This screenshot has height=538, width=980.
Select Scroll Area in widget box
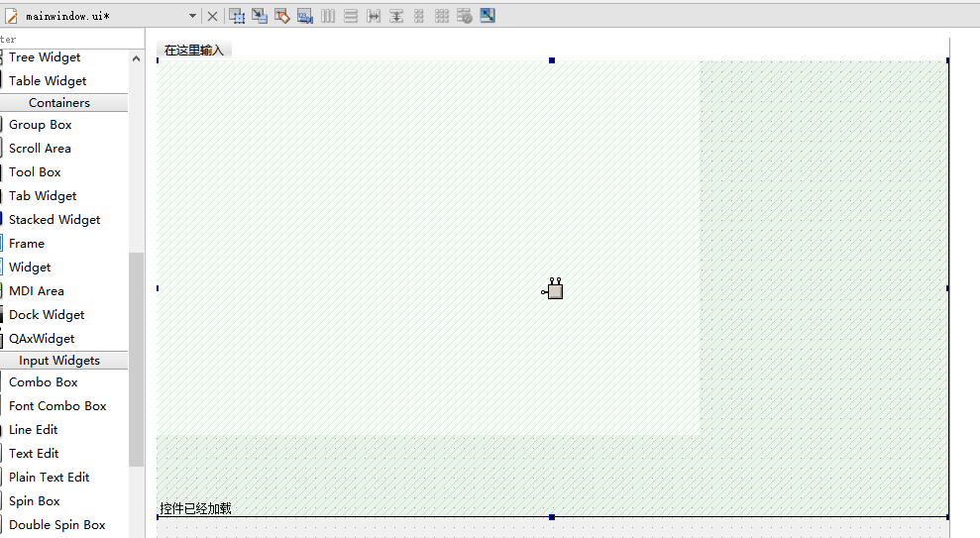tap(40, 149)
